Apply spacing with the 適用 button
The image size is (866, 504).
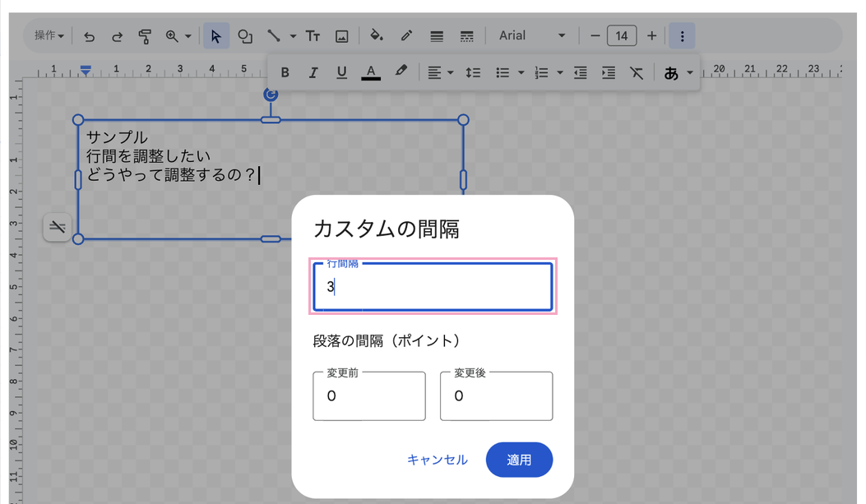click(x=519, y=460)
